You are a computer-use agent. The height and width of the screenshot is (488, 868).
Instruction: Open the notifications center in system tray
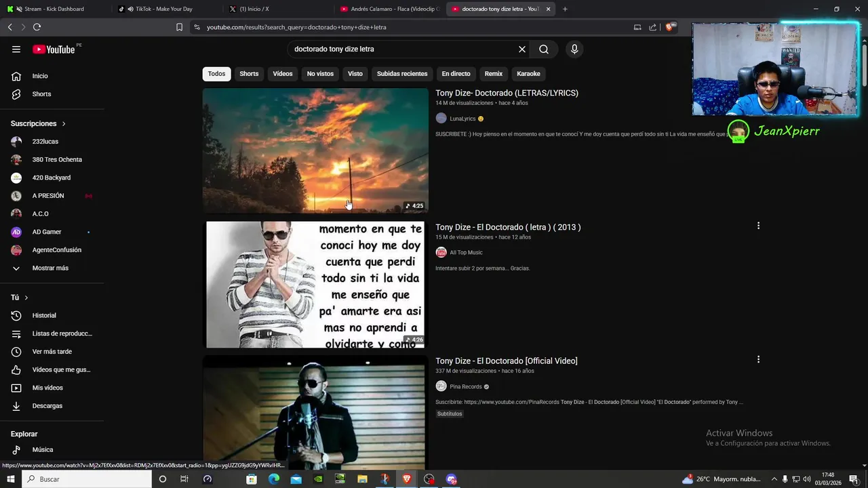854,479
